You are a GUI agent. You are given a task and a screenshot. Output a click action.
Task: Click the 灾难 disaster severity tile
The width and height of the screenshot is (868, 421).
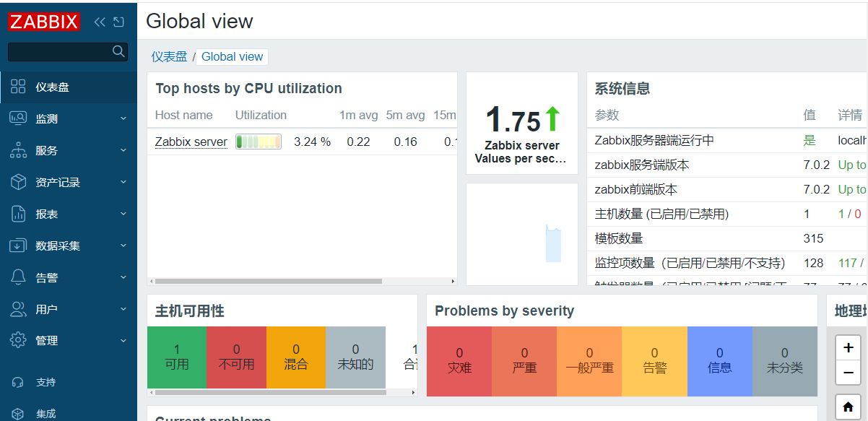coord(459,361)
